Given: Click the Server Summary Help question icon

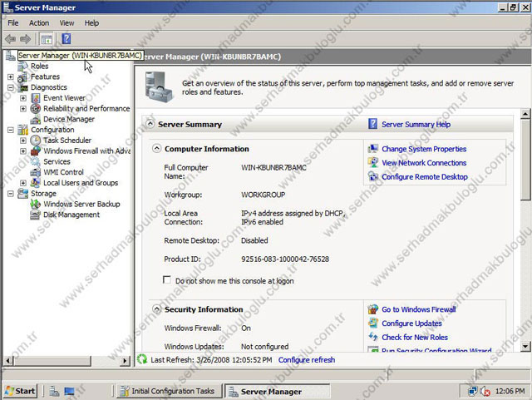Looking at the screenshot, I should click(372, 124).
